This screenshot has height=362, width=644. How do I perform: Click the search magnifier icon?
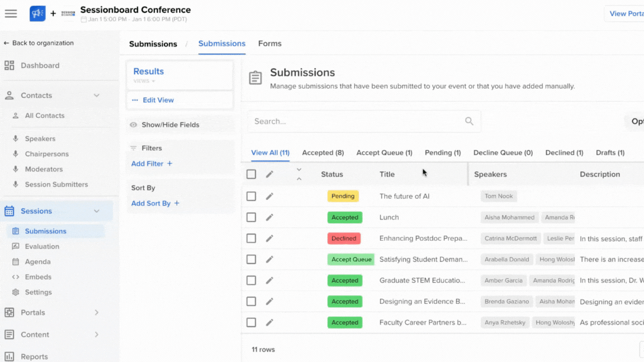point(469,121)
